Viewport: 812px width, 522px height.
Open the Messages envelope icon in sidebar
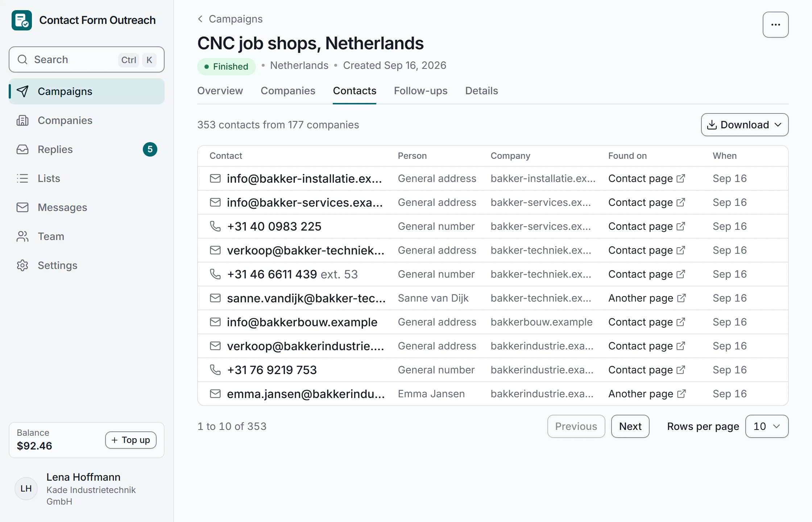[x=22, y=207]
